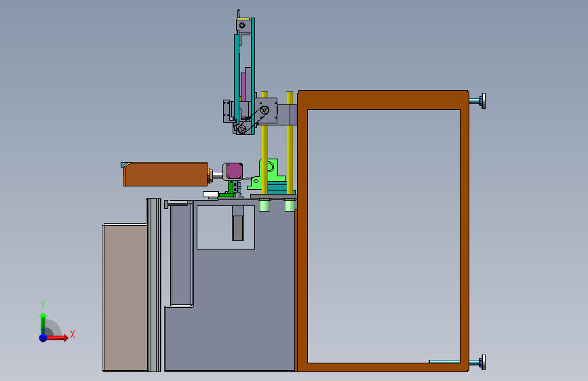Select the "X" label on the orientation triad

(x=73, y=334)
